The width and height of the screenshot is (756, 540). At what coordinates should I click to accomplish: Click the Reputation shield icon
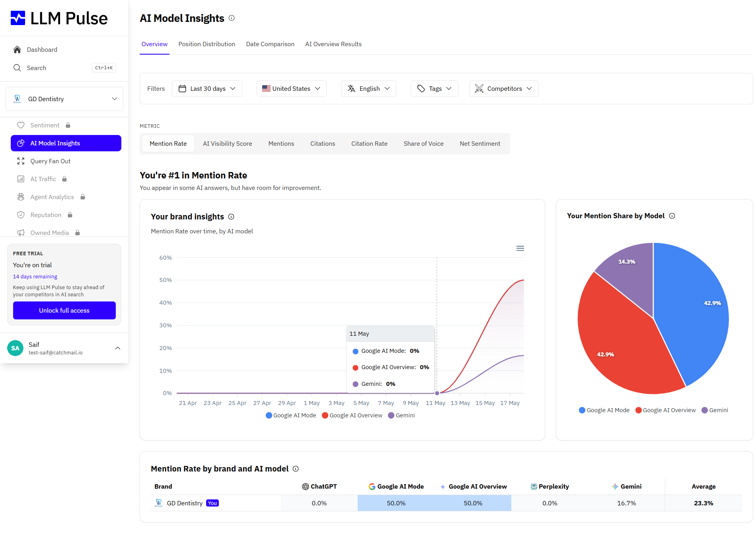(21, 215)
